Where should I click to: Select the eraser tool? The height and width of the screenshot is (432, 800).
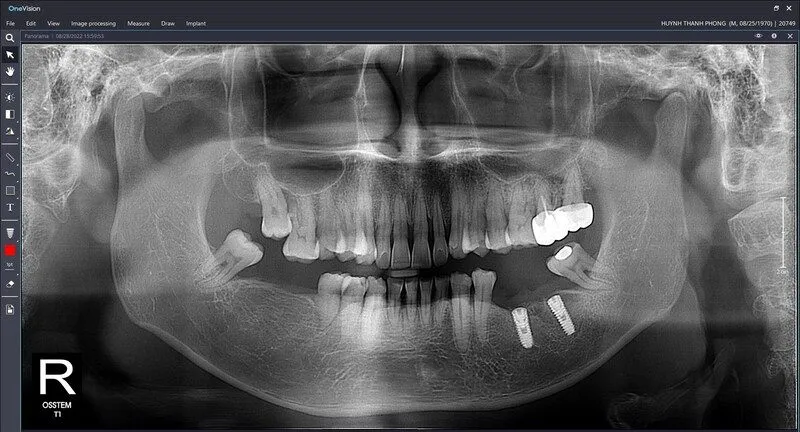(10, 284)
